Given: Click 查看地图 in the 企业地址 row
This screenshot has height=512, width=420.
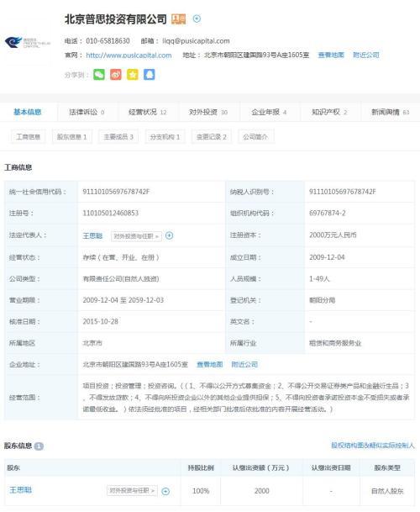Looking at the screenshot, I should [x=210, y=364].
